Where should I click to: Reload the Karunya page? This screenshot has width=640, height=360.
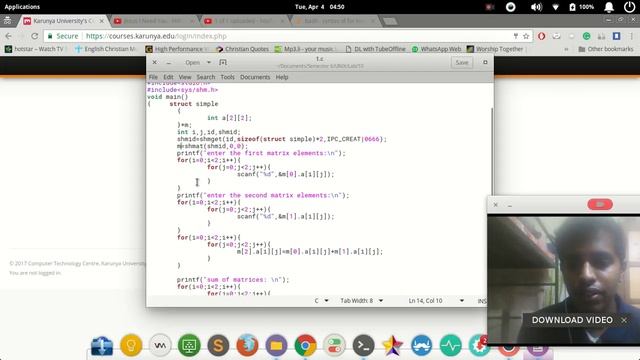35,36
